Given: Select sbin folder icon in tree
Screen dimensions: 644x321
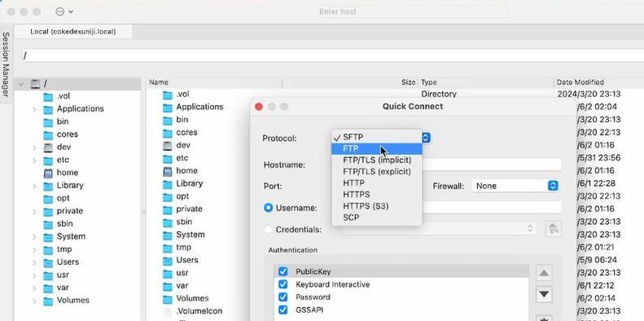Looking at the screenshot, I should coord(49,224).
